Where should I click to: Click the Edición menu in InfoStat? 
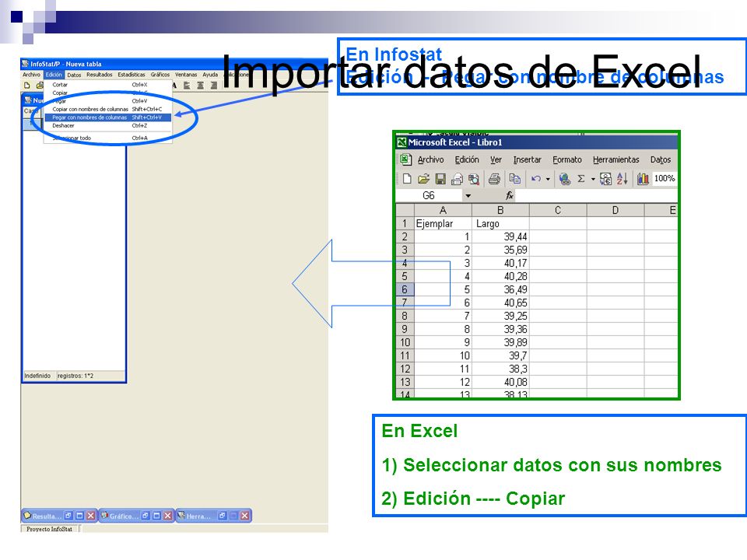[x=54, y=75]
